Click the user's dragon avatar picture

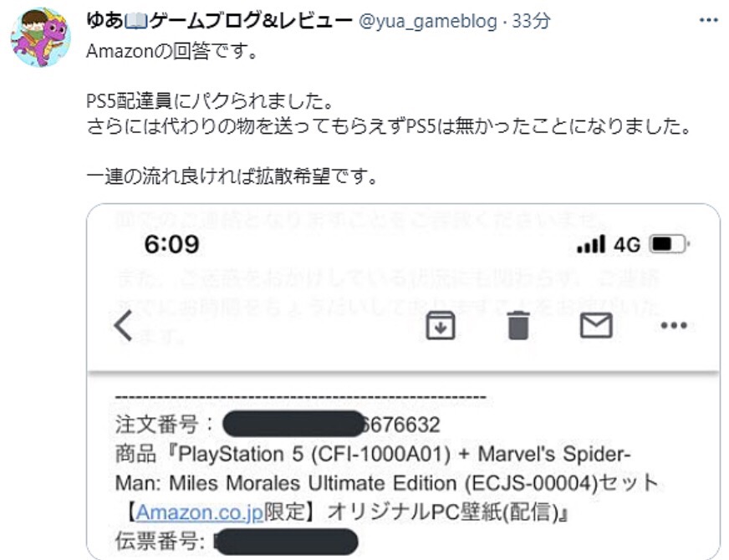click(x=41, y=37)
